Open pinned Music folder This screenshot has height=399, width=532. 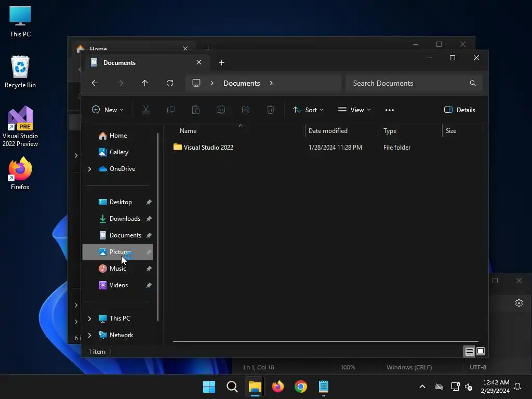click(x=117, y=269)
